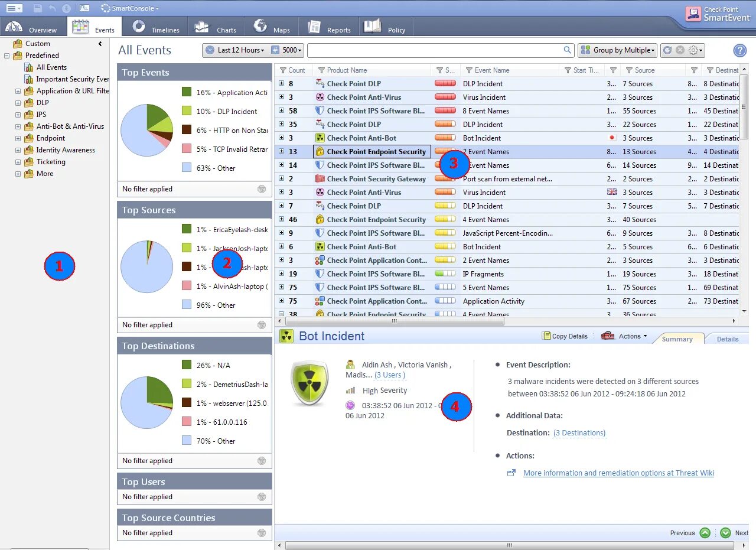Screen dimensions: 756x550
Task: Open the Last 12 Hours time dropdown
Action: pos(236,50)
